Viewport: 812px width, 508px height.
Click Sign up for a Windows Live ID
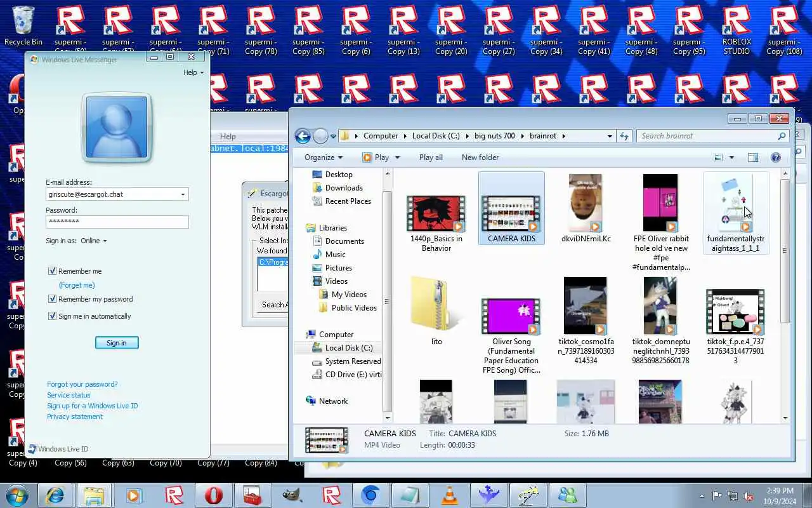[x=92, y=406]
